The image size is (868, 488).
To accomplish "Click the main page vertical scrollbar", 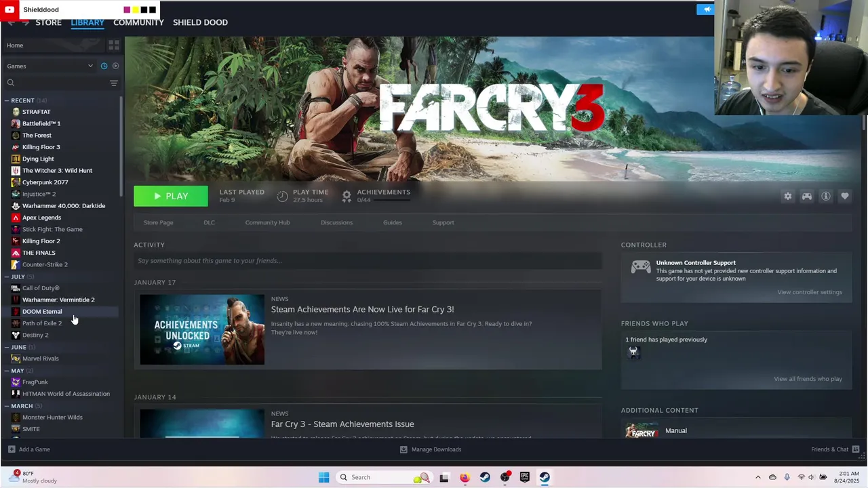I will coord(864,123).
